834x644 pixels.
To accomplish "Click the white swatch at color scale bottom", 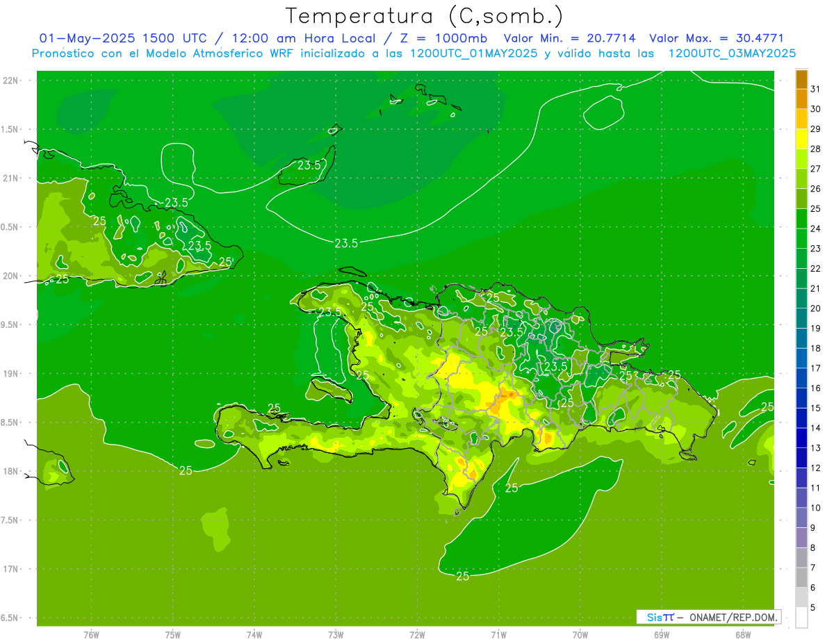I will coord(801,618).
